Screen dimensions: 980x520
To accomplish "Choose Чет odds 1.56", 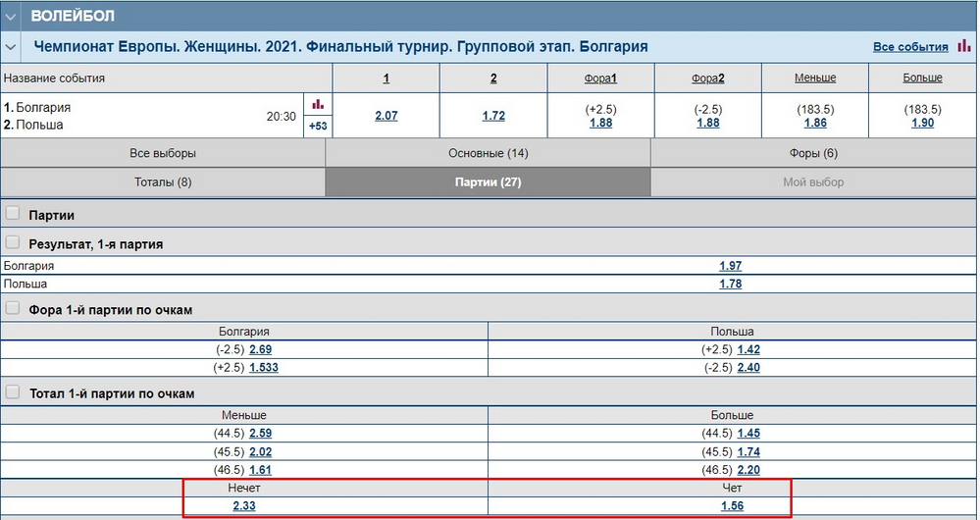I will click(x=731, y=505).
